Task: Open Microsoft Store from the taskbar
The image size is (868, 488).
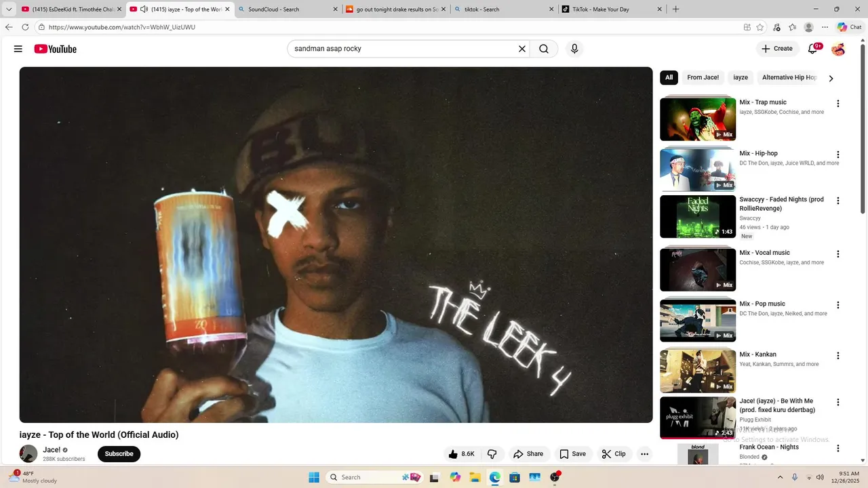Action: pyautogui.click(x=515, y=477)
